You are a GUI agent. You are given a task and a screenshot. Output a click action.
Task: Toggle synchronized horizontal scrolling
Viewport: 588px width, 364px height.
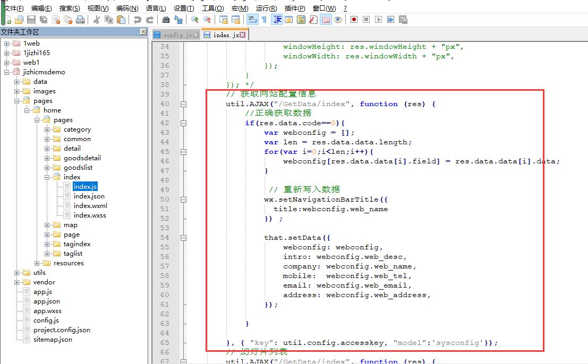coord(236,20)
